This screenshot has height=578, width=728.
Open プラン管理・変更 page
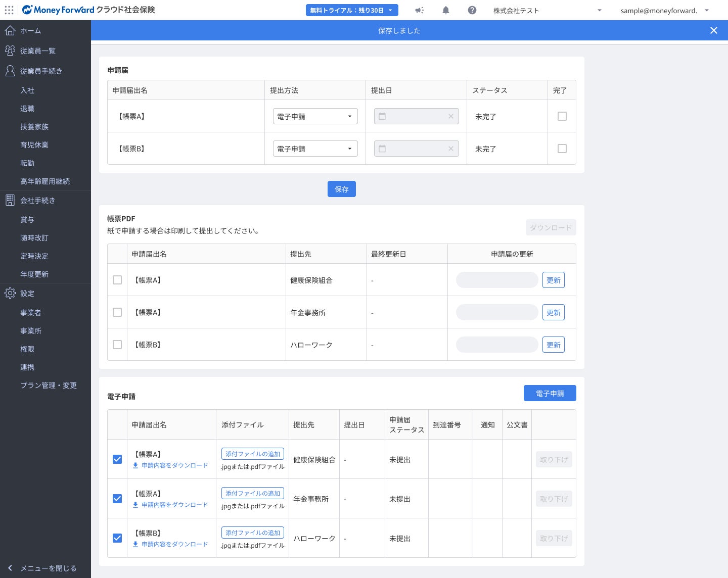click(x=49, y=386)
